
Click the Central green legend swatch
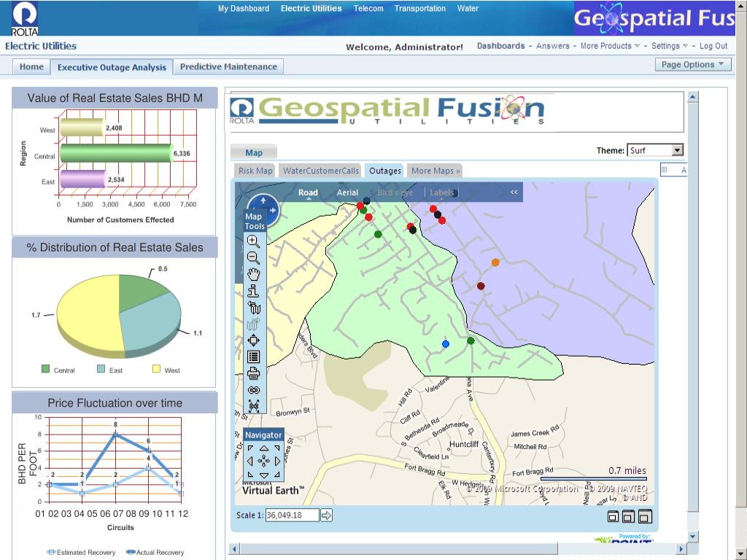coord(46,368)
